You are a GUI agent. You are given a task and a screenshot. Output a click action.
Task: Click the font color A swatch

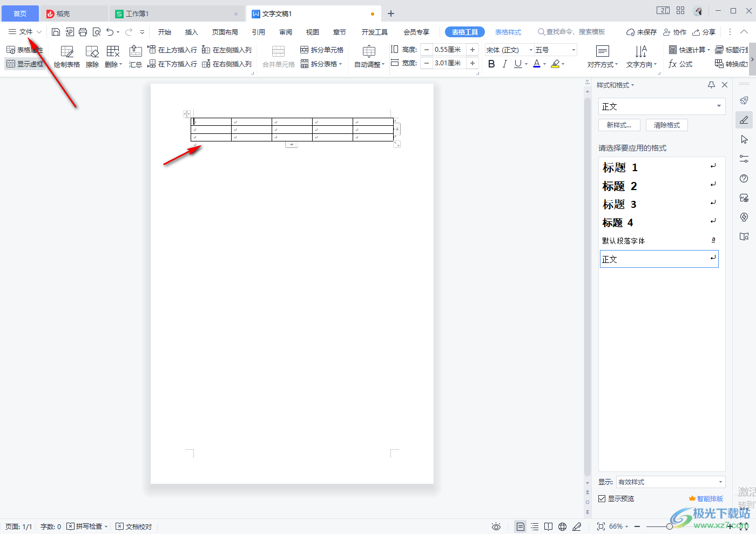(537, 64)
